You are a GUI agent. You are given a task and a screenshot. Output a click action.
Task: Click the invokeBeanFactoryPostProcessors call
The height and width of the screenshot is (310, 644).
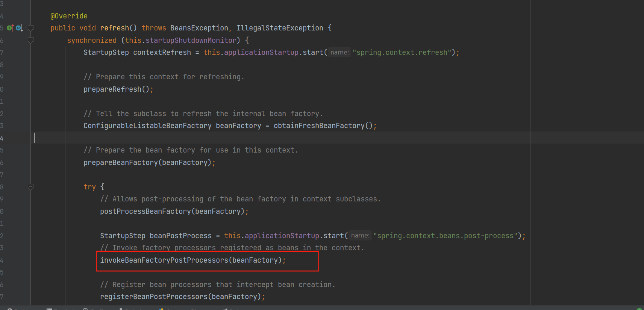point(191,260)
